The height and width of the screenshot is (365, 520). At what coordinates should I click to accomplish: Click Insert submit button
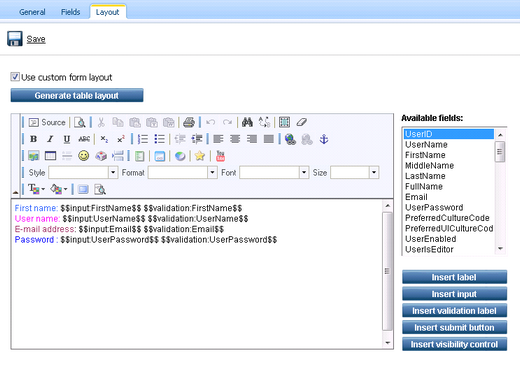(454, 327)
